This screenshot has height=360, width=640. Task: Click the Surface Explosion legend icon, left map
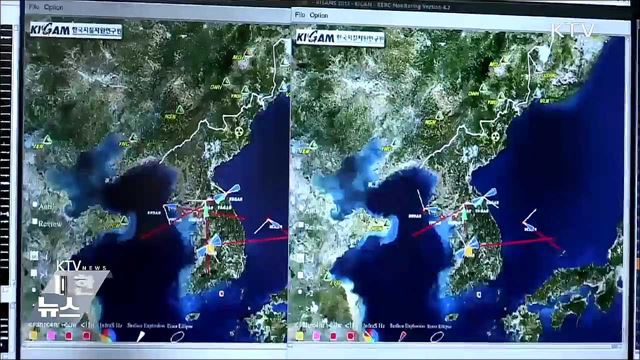pyautogui.click(x=140, y=336)
